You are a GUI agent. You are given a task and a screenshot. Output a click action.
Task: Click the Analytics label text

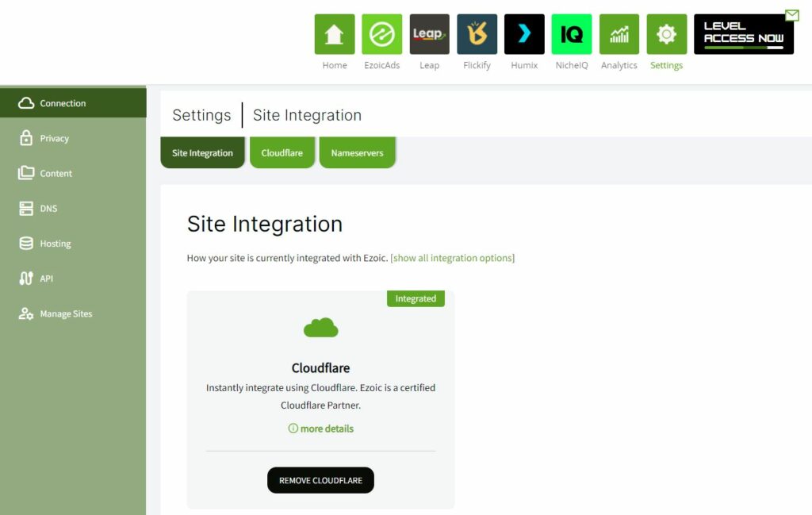[619, 65]
